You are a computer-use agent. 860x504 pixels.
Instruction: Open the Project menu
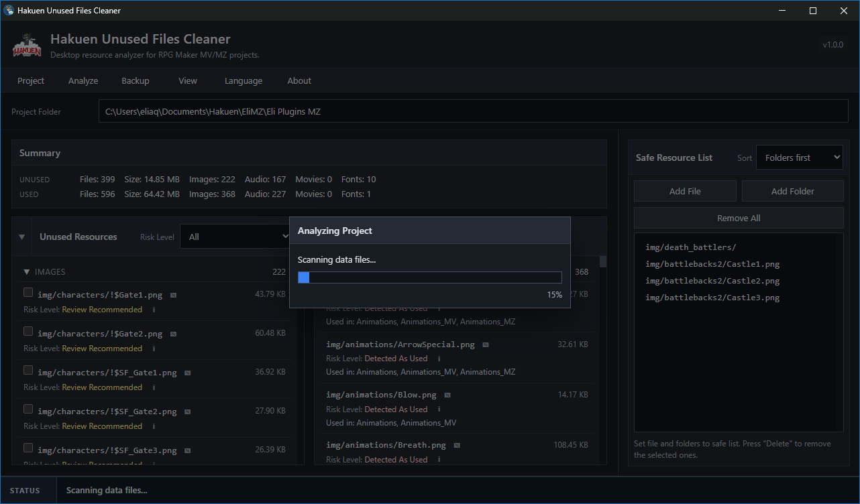pos(31,80)
